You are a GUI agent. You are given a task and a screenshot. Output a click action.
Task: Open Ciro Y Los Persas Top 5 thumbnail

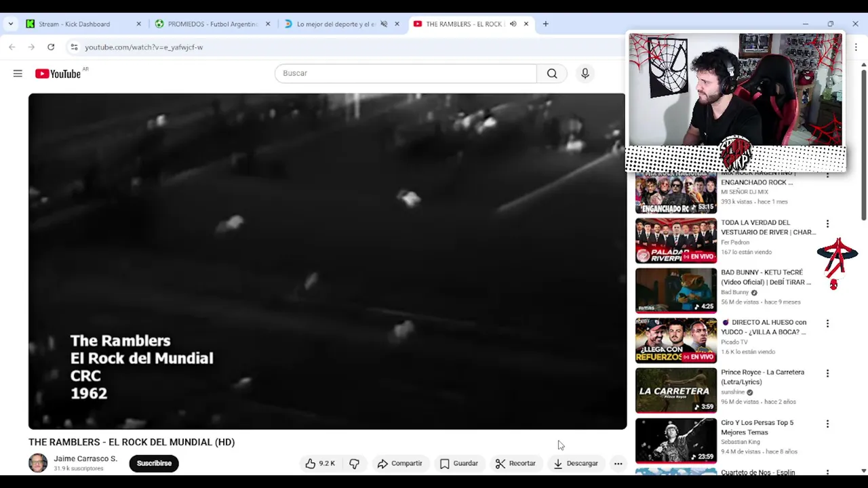click(x=675, y=441)
